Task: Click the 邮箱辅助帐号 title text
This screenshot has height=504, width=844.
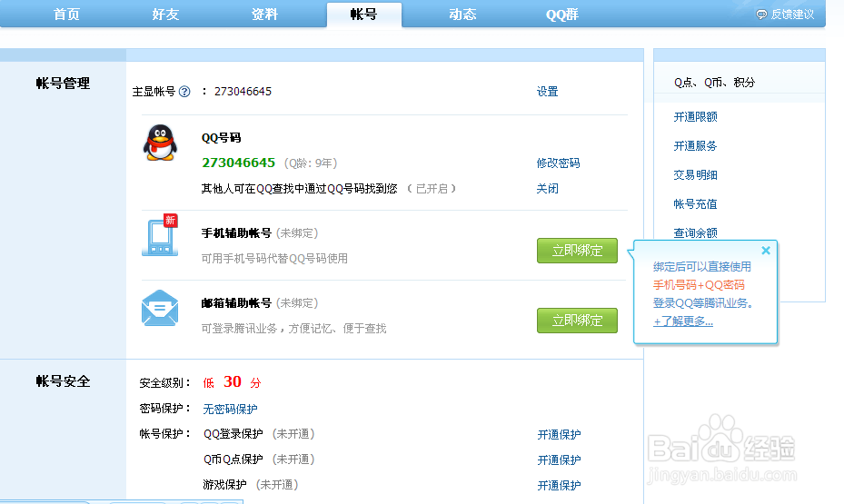Action: [236, 302]
